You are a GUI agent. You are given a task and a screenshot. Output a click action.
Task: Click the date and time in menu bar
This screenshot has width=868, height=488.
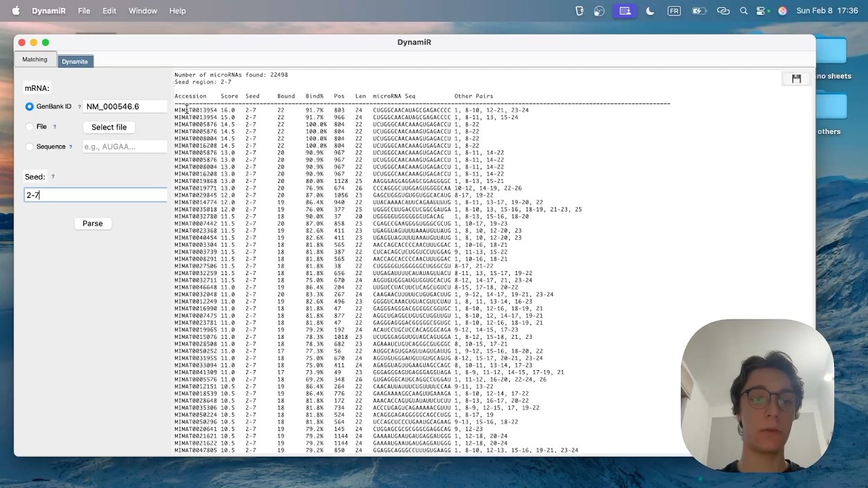point(827,11)
